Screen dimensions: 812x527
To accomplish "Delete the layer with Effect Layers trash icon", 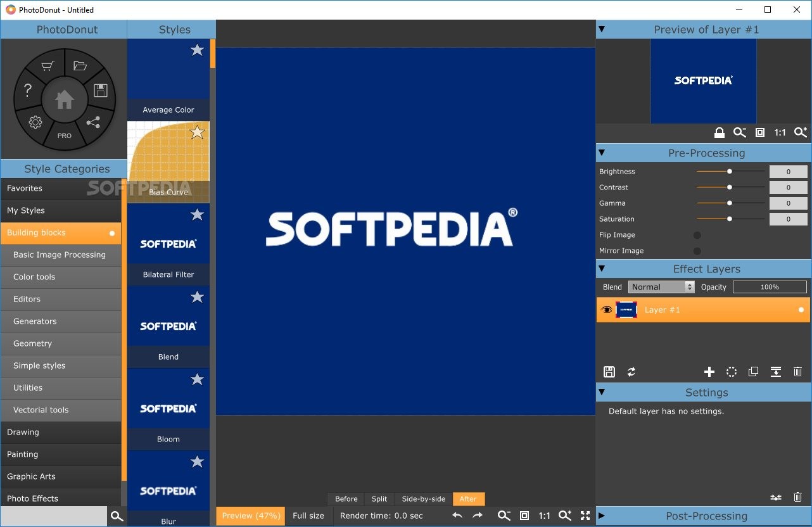I will pos(798,372).
